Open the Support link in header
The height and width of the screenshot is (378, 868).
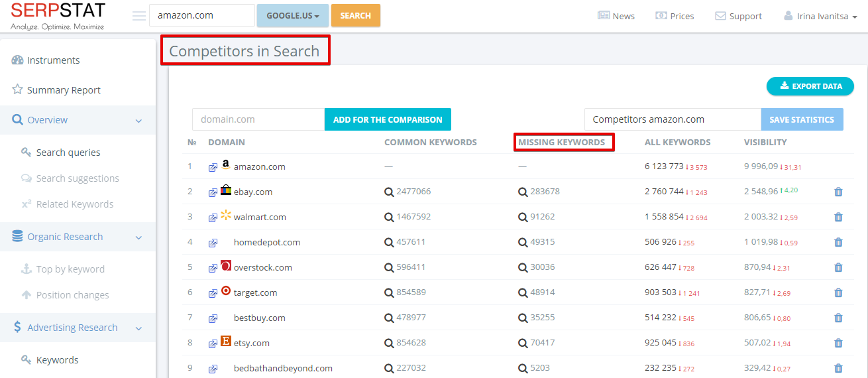pos(738,16)
